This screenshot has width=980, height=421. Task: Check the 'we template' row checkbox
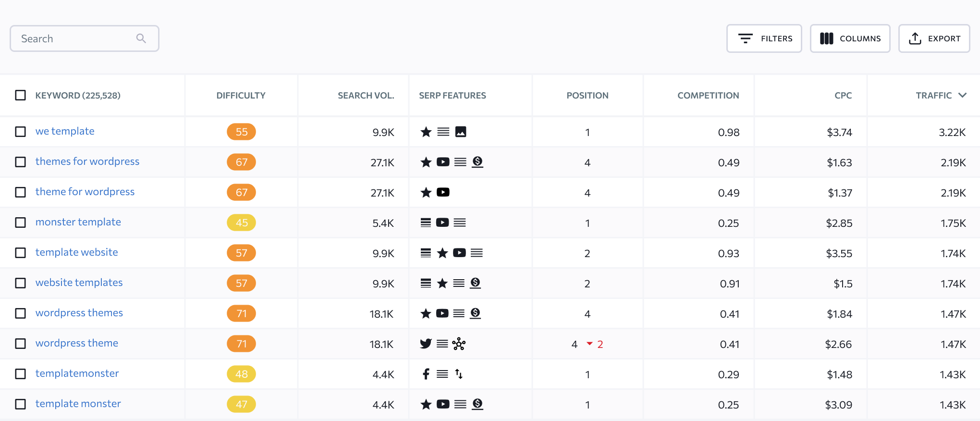click(21, 132)
